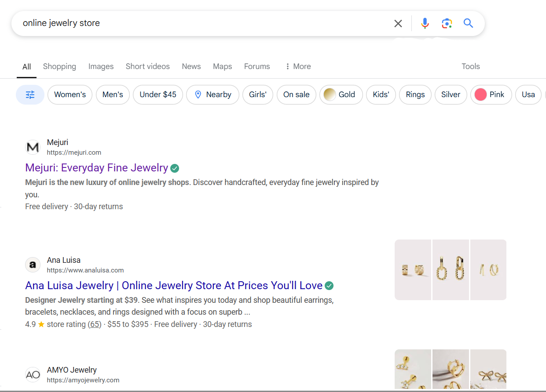Open the Short videos tab
The image size is (546, 392).
pyautogui.click(x=148, y=66)
